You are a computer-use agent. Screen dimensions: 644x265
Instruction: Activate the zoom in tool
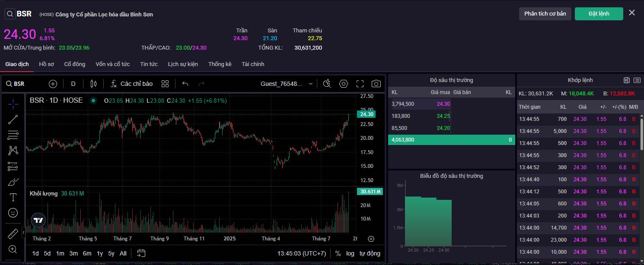(13, 249)
